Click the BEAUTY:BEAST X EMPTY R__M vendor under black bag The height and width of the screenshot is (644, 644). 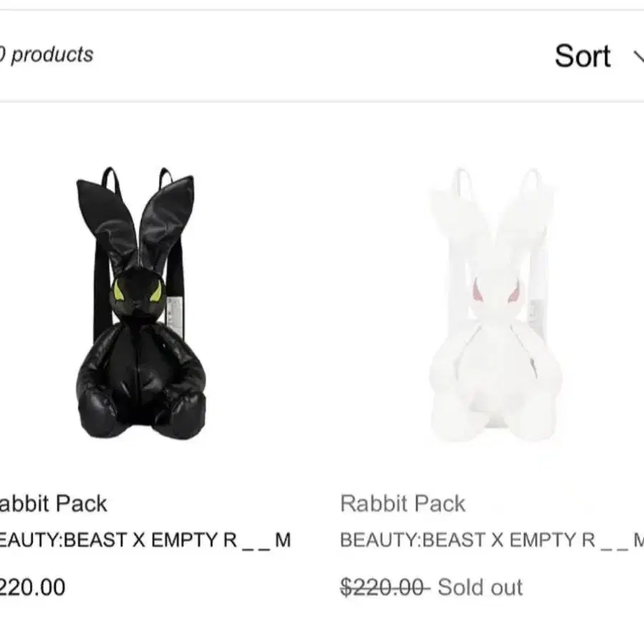pyautogui.click(x=145, y=540)
